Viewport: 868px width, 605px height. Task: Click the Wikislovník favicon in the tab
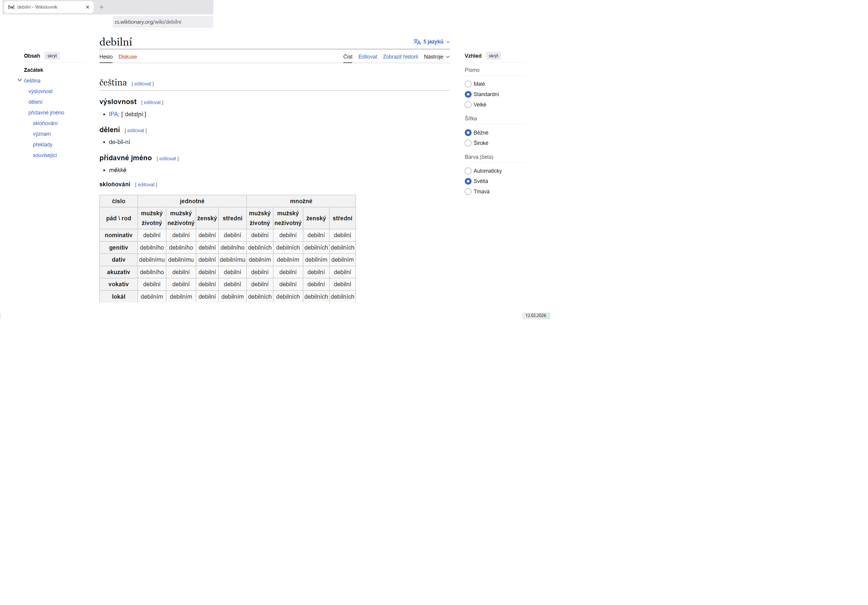[11, 7]
